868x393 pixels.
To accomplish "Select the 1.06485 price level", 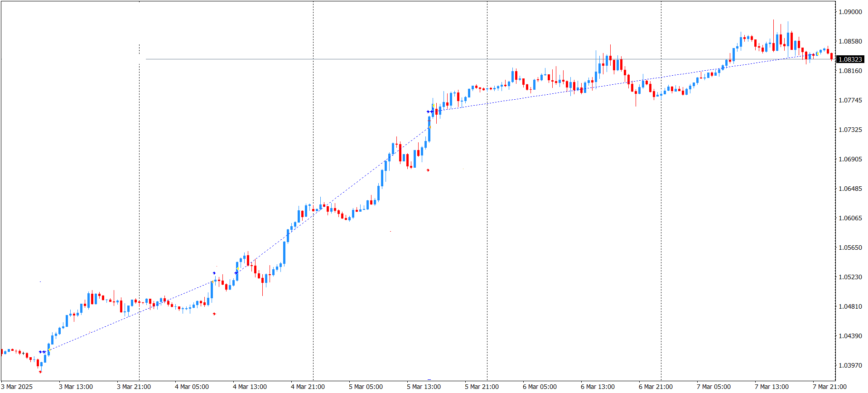I will 850,189.
